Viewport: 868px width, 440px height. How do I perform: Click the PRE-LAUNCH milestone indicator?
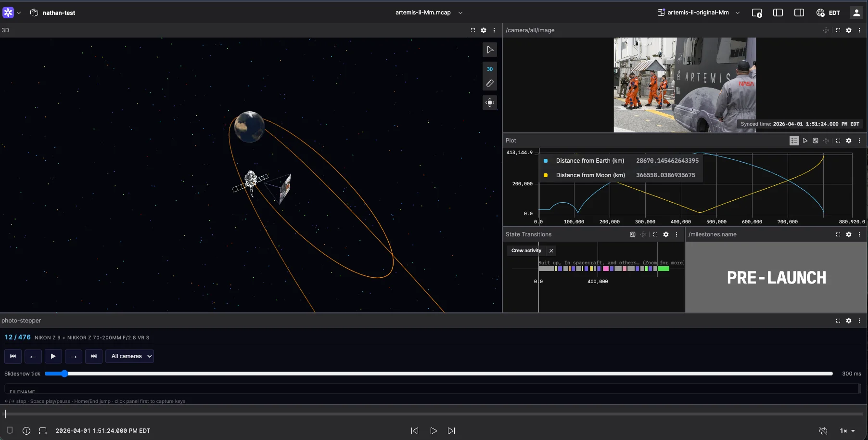click(x=776, y=278)
